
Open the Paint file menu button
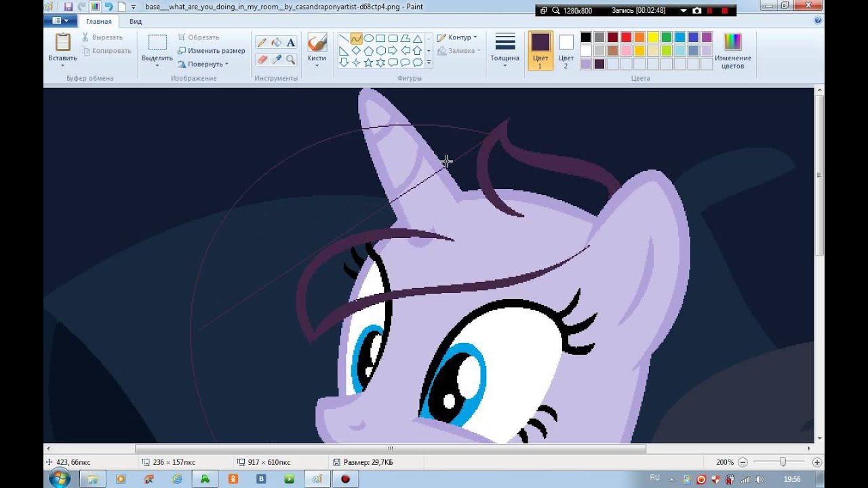tap(60, 21)
